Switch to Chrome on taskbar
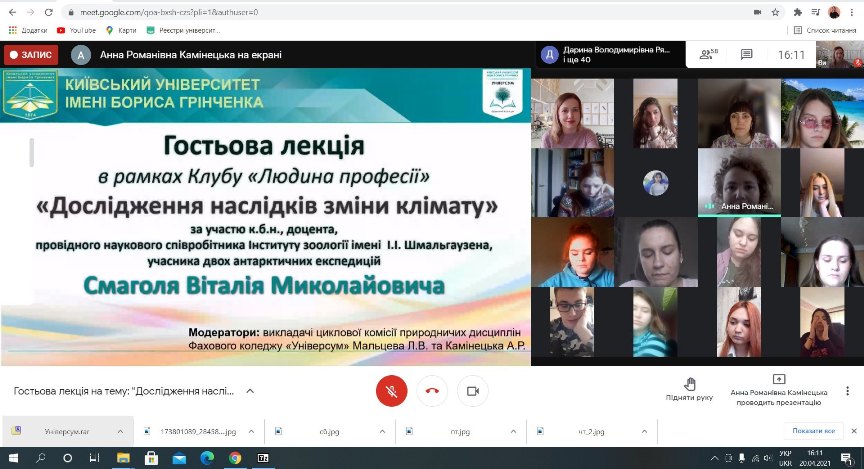Image resolution: width=864 pixels, height=469 pixels. 235,458
